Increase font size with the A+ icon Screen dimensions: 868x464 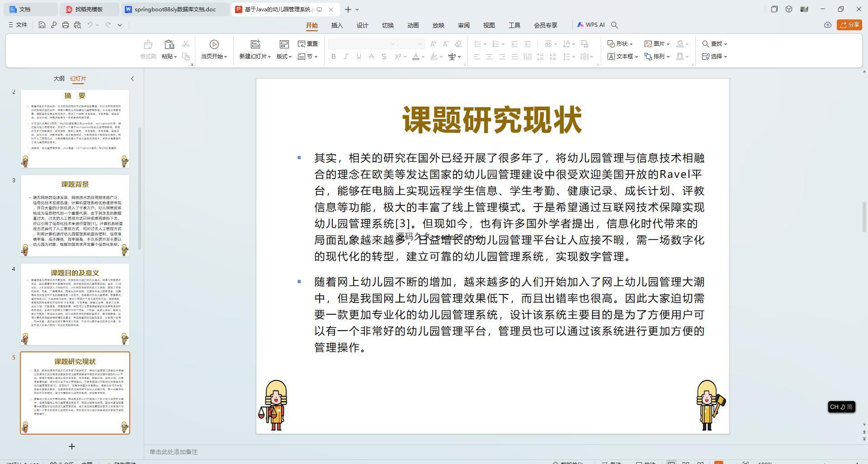click(x=434, y=44)
